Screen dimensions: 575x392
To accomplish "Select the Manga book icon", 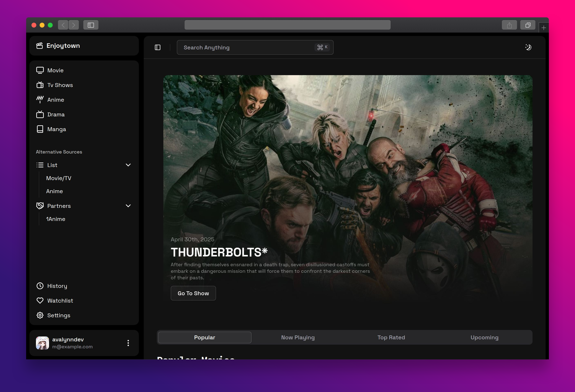I will point(40,129).
